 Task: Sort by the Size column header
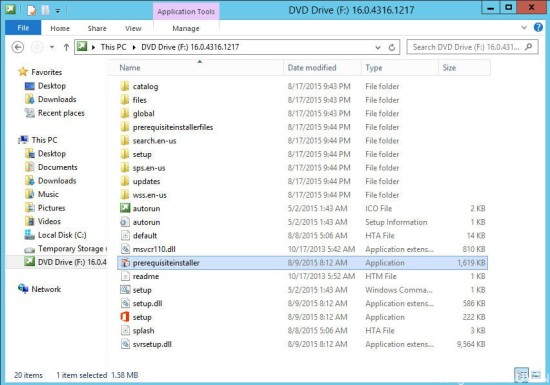tap(464, 68)
